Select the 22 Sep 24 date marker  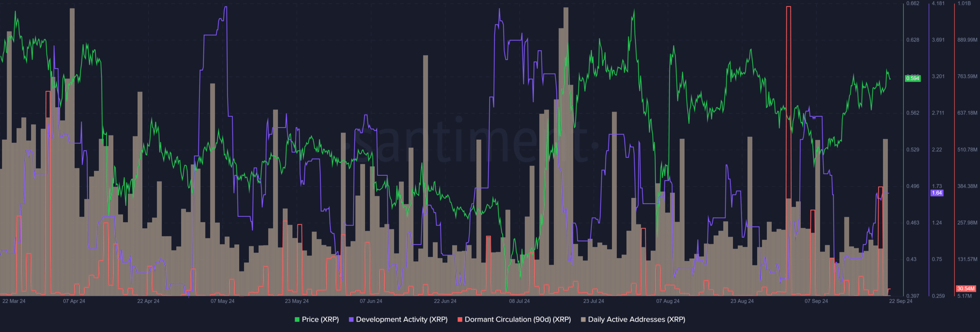tap(900, 301)
